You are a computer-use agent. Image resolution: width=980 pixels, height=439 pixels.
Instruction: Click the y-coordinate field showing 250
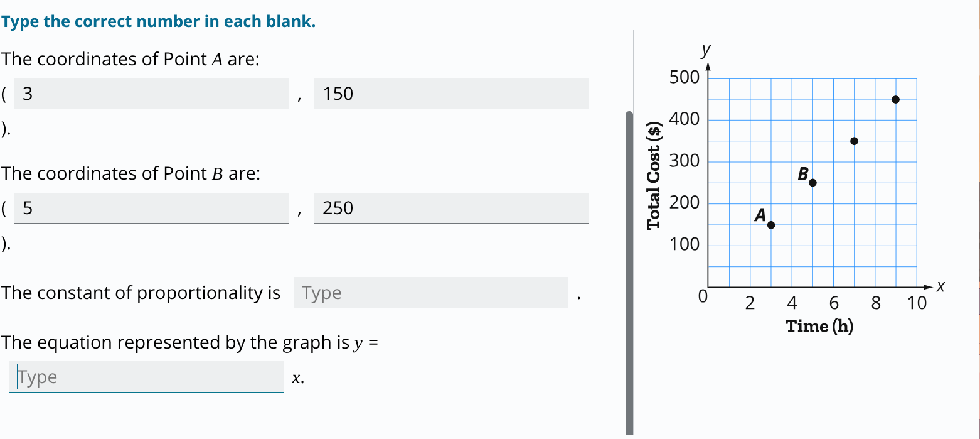pyautogui.click(x=451, y=208)
